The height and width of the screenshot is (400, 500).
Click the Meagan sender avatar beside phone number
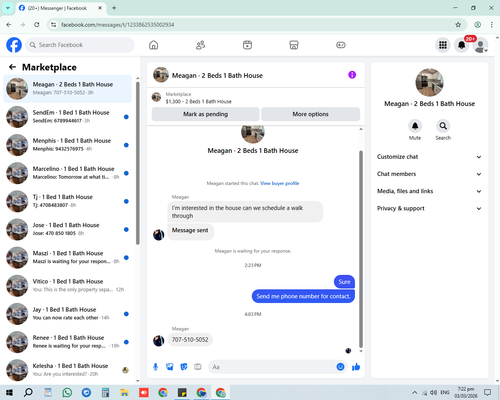[x=158, y=341]
